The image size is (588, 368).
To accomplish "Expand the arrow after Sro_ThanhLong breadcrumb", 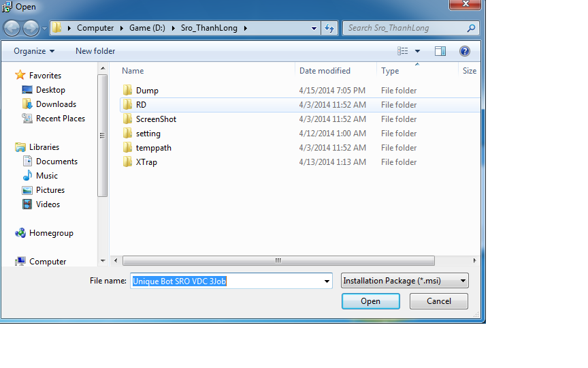I will 245,28.
